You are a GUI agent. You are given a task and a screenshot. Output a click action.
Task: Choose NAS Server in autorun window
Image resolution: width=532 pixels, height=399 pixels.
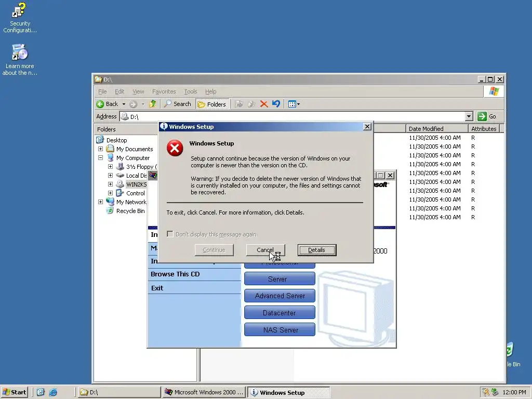(x=280, y=329)
